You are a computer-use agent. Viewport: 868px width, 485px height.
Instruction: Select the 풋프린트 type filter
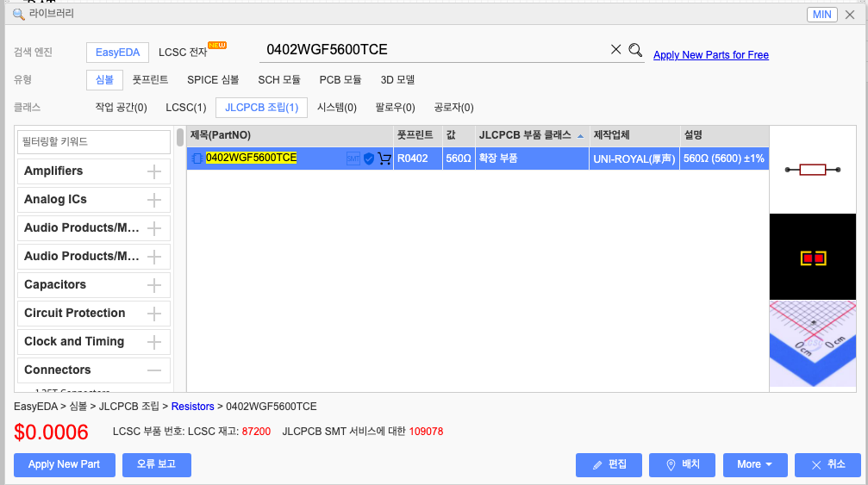[x=150, y=79]
